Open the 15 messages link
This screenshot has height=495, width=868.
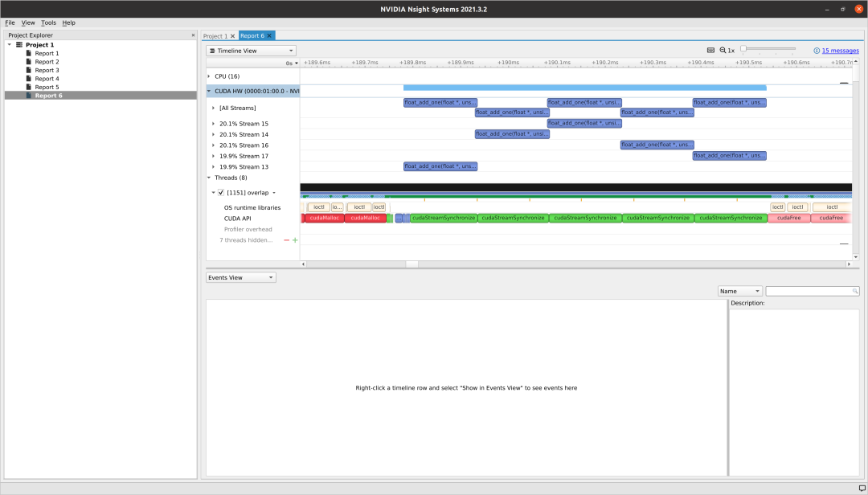click(x=841, y=51)
